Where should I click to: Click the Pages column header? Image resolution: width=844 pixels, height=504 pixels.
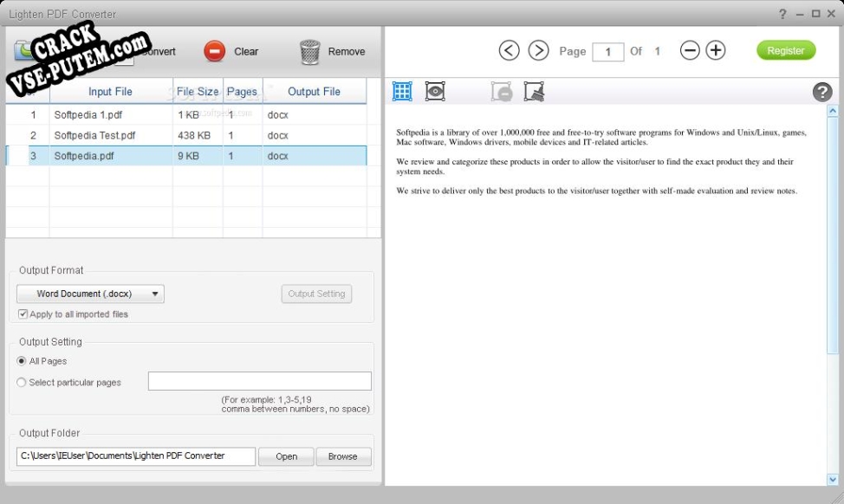[243, 92]
